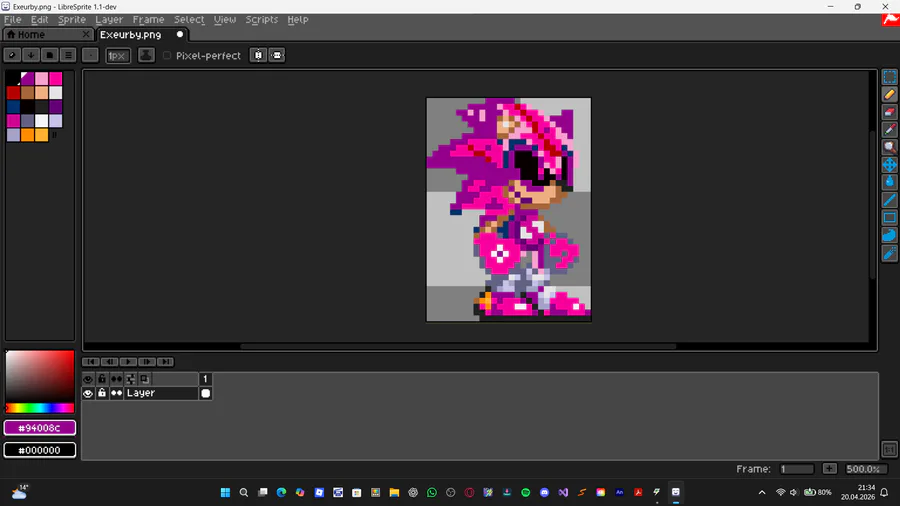
Task: Open the Frame menu
Action: [x=148, y=20]
